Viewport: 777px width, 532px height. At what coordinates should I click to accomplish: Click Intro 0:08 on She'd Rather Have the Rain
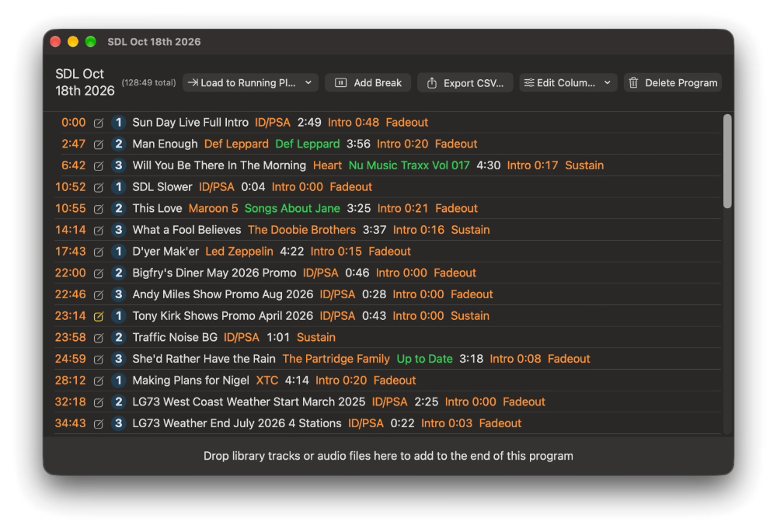515,359
